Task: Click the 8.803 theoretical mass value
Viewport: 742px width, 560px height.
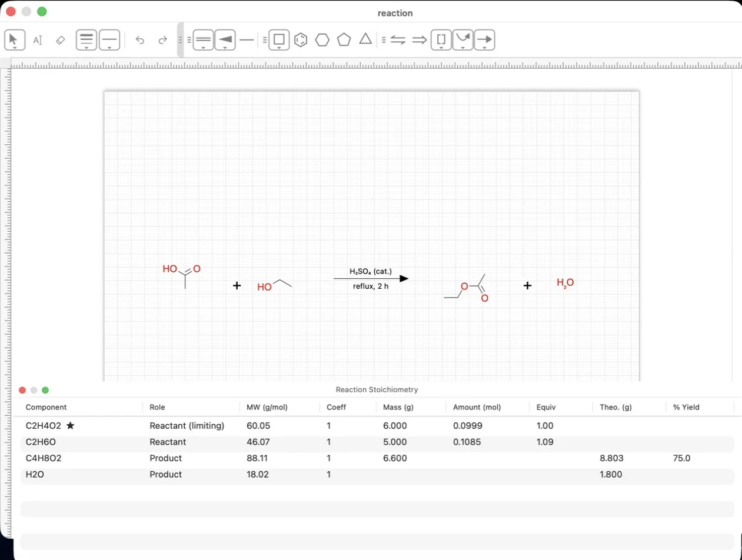Action: click(x=611, y=458)
